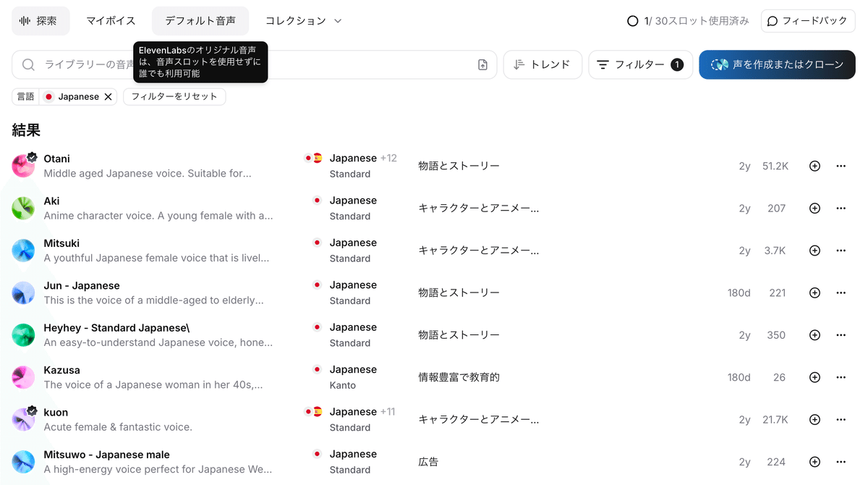Click the 声を作成またはクローン button
Screen dimensions: 868x485
pos(777,64)
